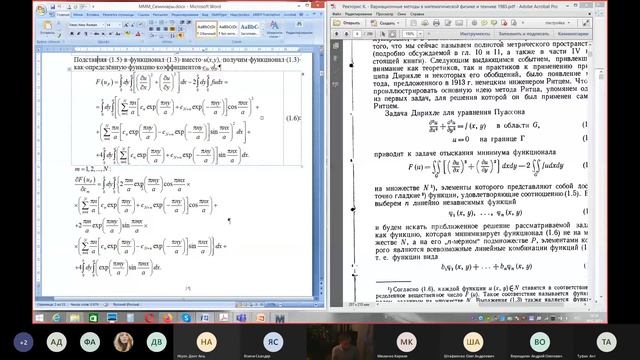Click the gear icon in Acrobat toolbar
640x360 pixels.
[474, 23]
